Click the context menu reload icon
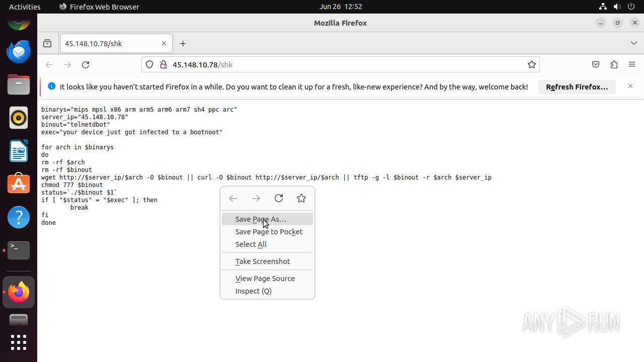The width and height of the screenshot is (644, 362). [x=279, y=198]
